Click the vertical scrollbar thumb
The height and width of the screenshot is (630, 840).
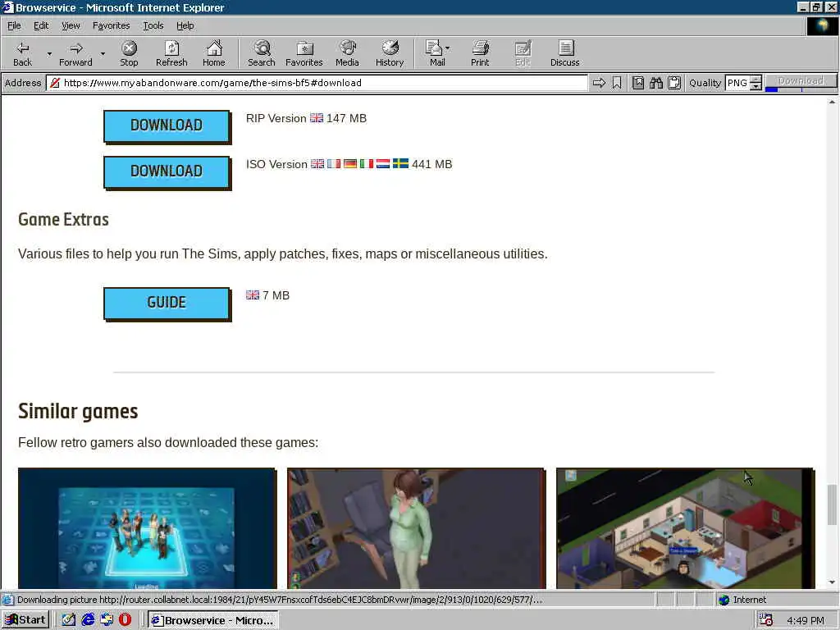click(832, 504)
